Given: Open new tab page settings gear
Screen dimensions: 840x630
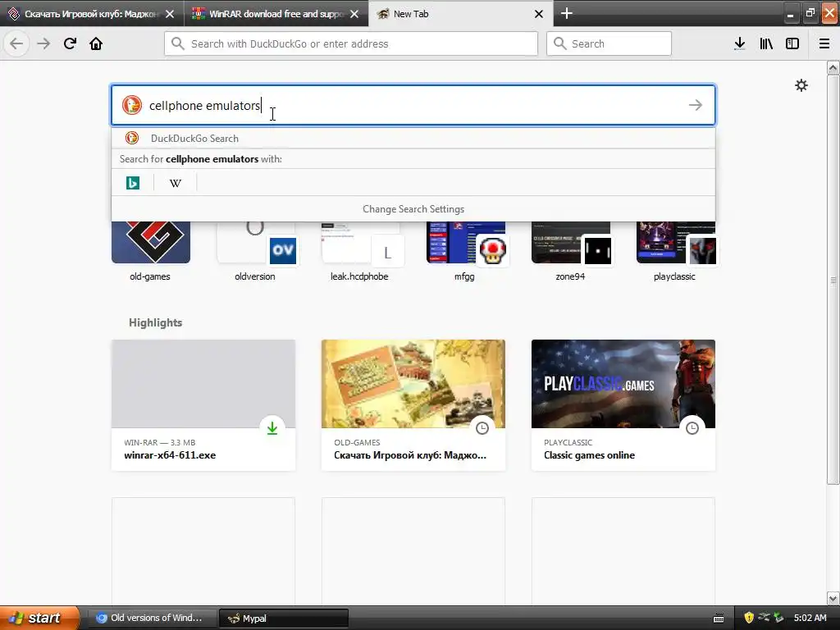Looking at the screenshot, I should click(801, 85).
